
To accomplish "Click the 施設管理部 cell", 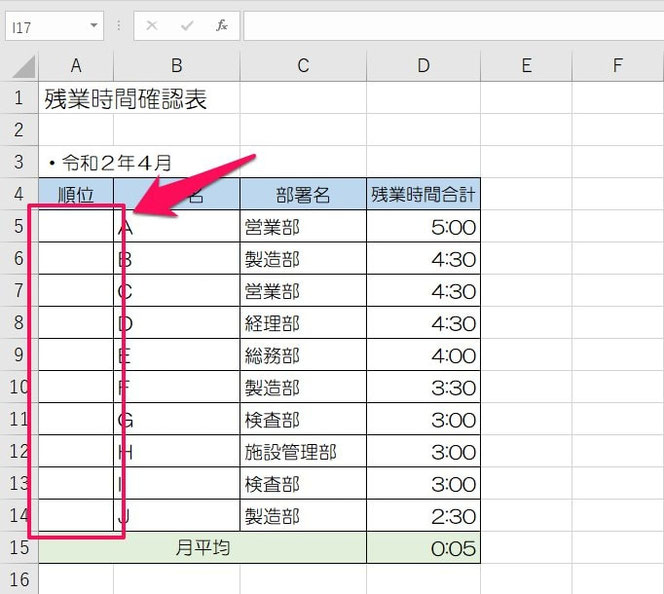I will tap(303, 451).
